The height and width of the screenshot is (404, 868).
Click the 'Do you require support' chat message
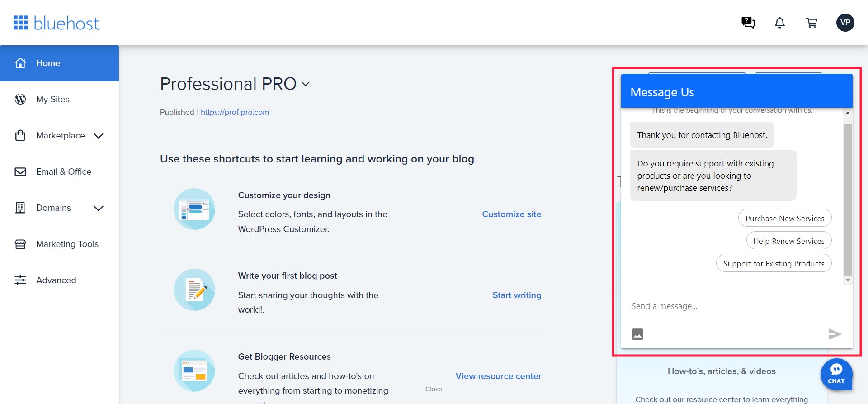pyautogui.click(x=713, y=176)
